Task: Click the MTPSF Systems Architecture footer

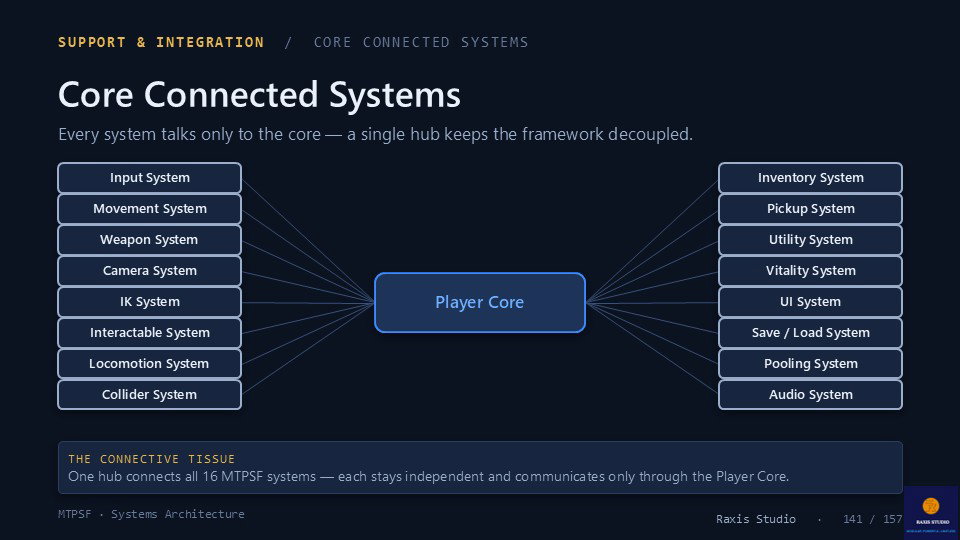Action: coord(151,514)
